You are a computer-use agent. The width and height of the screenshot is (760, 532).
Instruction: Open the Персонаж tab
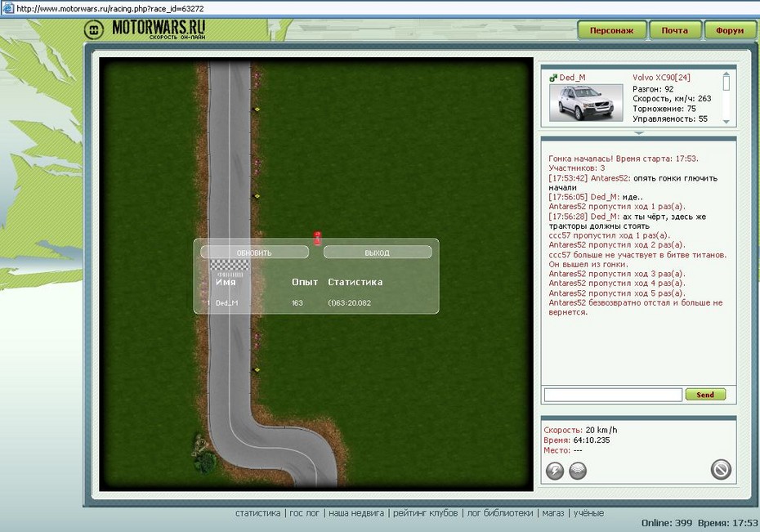611,30
